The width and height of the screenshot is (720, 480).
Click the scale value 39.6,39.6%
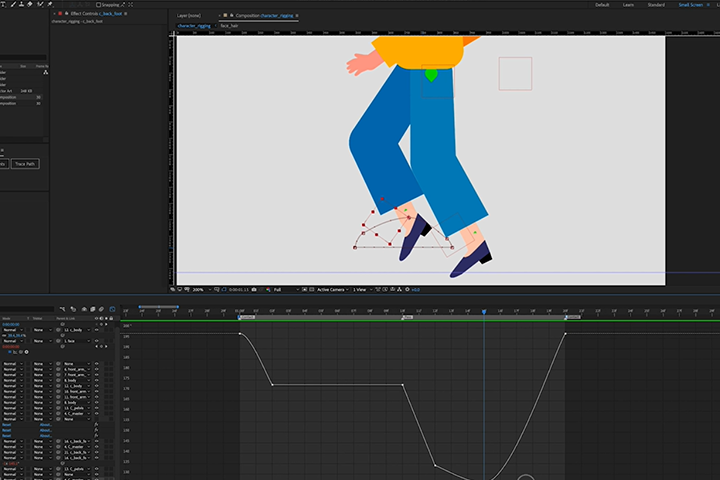point(17,335)
